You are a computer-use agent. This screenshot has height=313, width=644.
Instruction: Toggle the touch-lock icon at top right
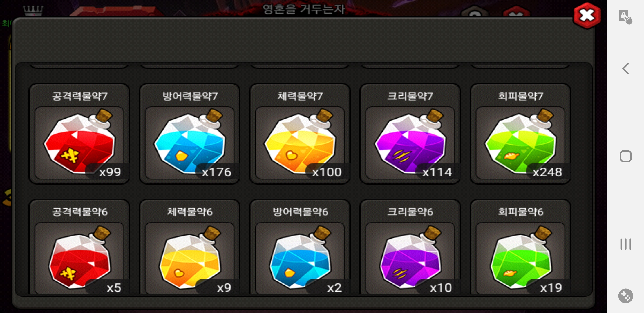coord(625,17)
